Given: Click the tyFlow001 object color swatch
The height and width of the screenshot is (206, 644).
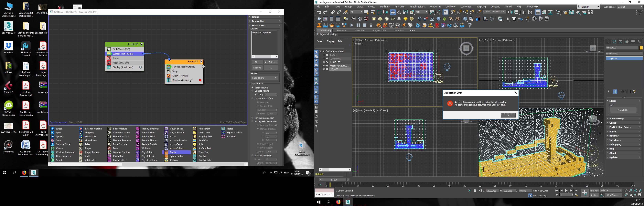Looking at the screenshot, I should (x=641, y=48).
